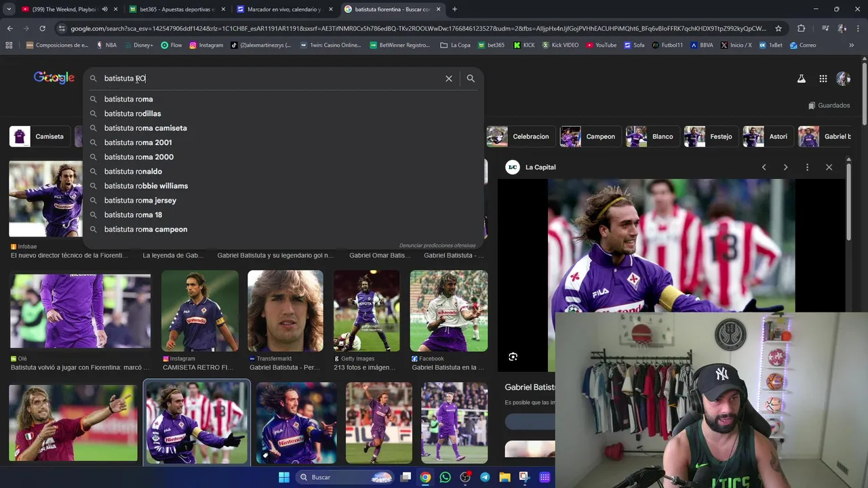Open Snipping Tool from the taskbar
868x488 pixels.
[x=524, y=477]
